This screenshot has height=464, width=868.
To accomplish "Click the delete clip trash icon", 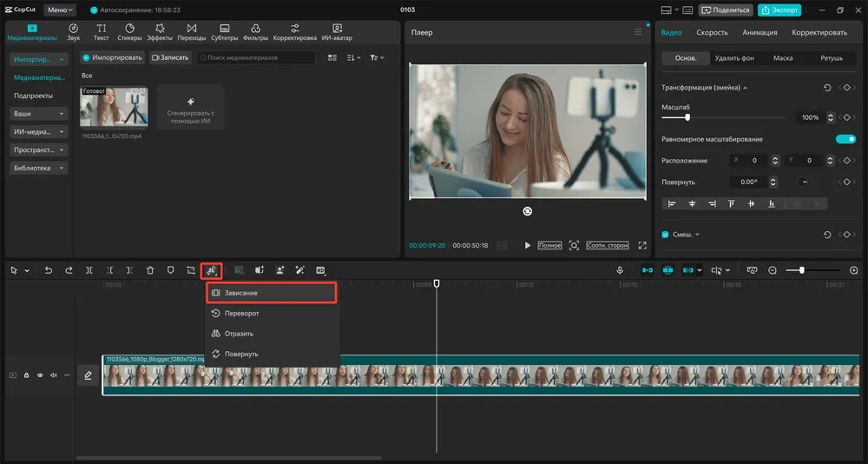I will point(150,270).
